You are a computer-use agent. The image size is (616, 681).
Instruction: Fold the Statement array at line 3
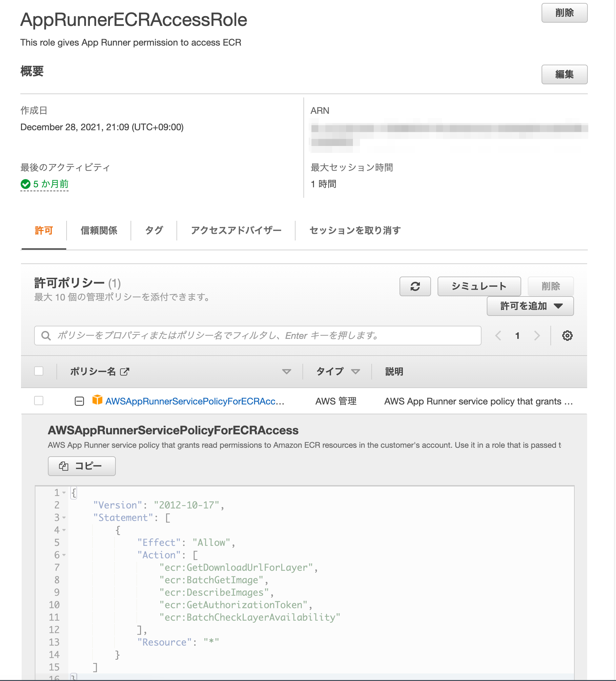click(x=64, y=518)
